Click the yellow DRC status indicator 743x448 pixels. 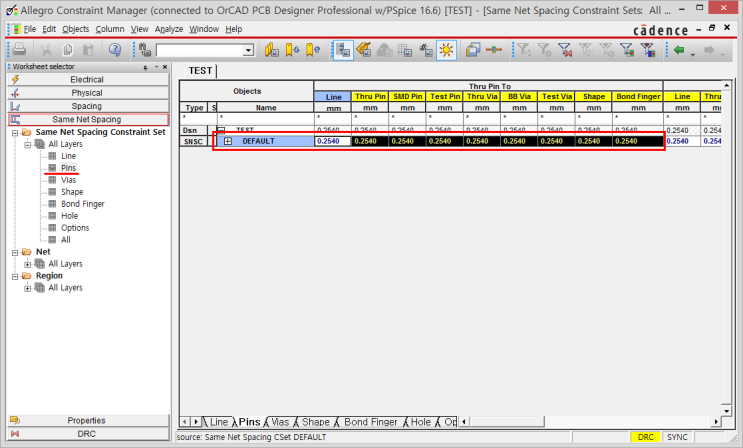(645, 437)
